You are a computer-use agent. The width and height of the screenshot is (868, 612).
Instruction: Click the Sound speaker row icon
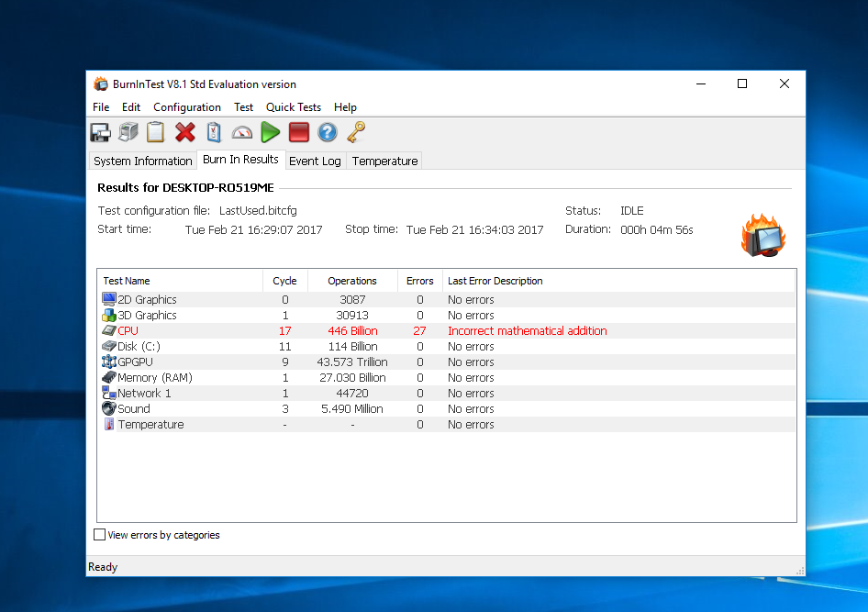coord(109,408)
